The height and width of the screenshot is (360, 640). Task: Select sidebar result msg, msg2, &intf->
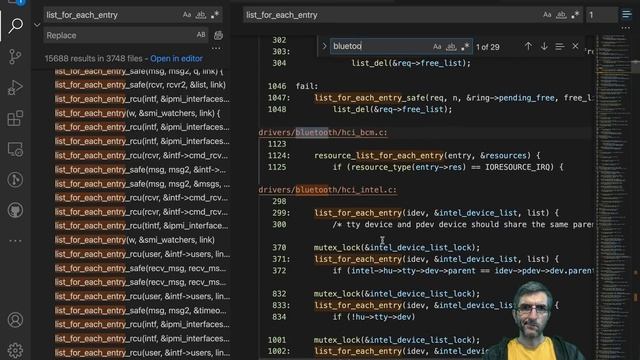(x=140, y=169)
